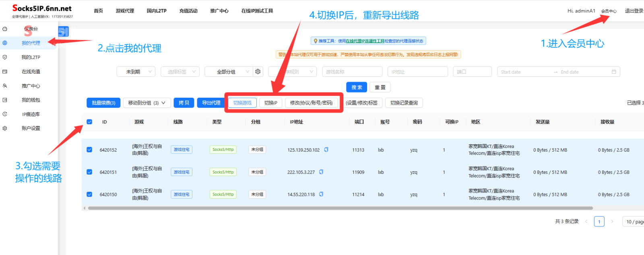Viewport: 644px width, 255px height.
Task: Click the 我的L2TP shield icon
Action: click(x=5, y=57)
